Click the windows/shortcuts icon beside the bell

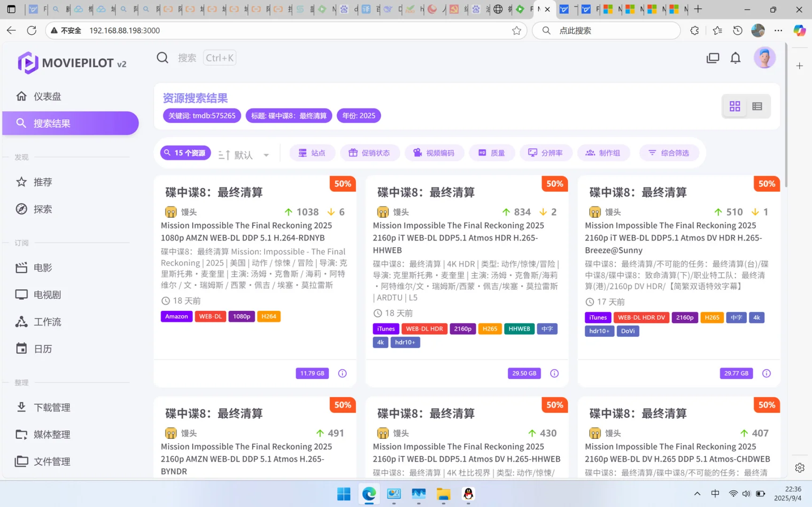tap(713, 58)
